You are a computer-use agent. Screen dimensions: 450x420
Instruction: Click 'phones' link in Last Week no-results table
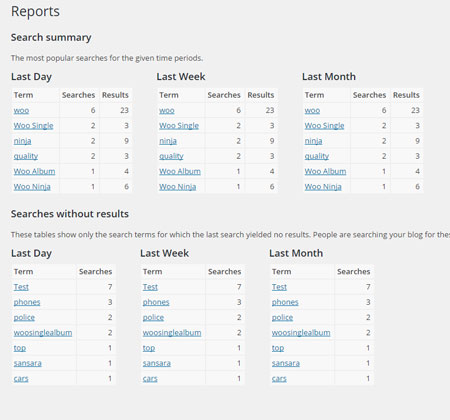pos(156,302)
